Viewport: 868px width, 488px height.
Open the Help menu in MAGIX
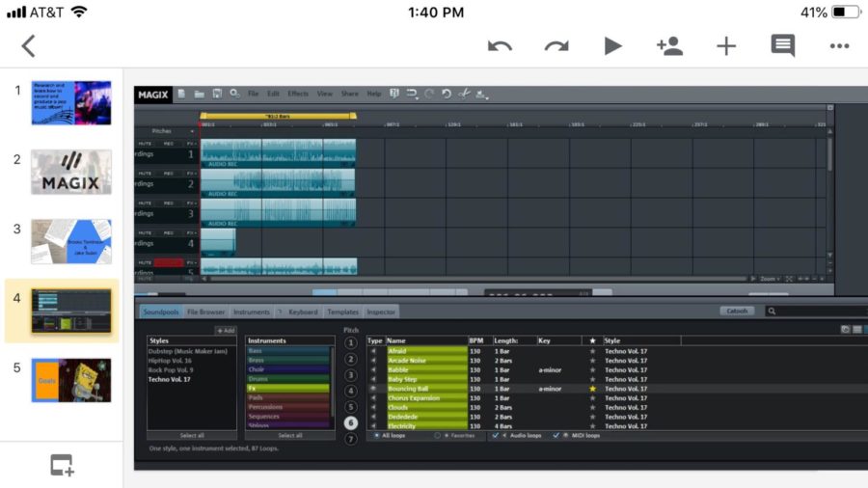[373, 95]
